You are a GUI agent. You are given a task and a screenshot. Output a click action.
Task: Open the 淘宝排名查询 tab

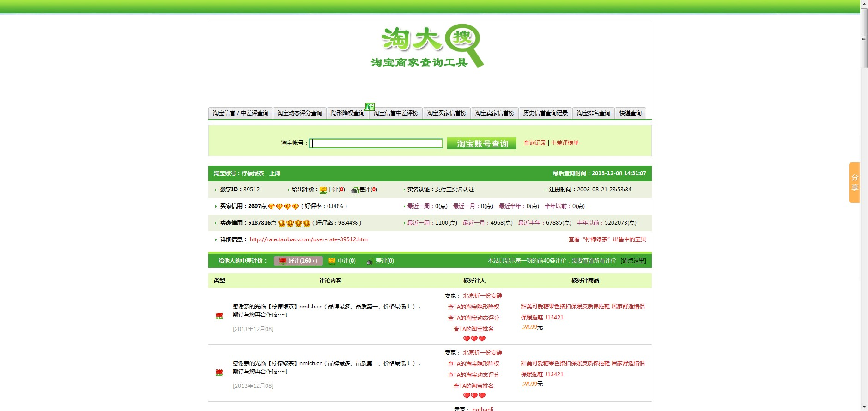coord(594,113)
